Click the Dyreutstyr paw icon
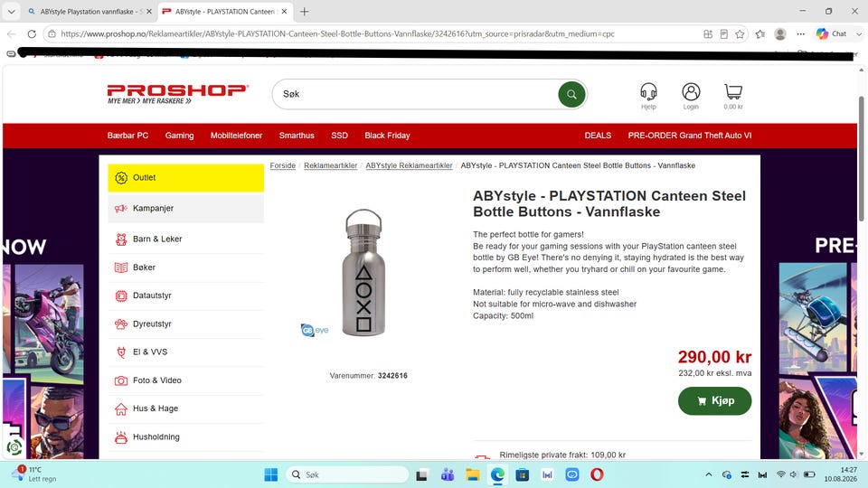 point(120,324)
